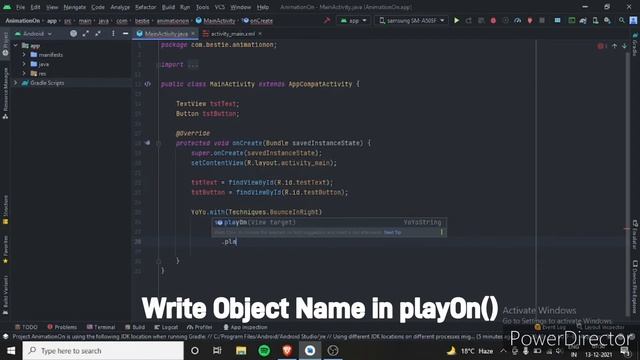This screenshot has width=640, height=360.
Task: Open the Profiler tool window
Action: 200,327
